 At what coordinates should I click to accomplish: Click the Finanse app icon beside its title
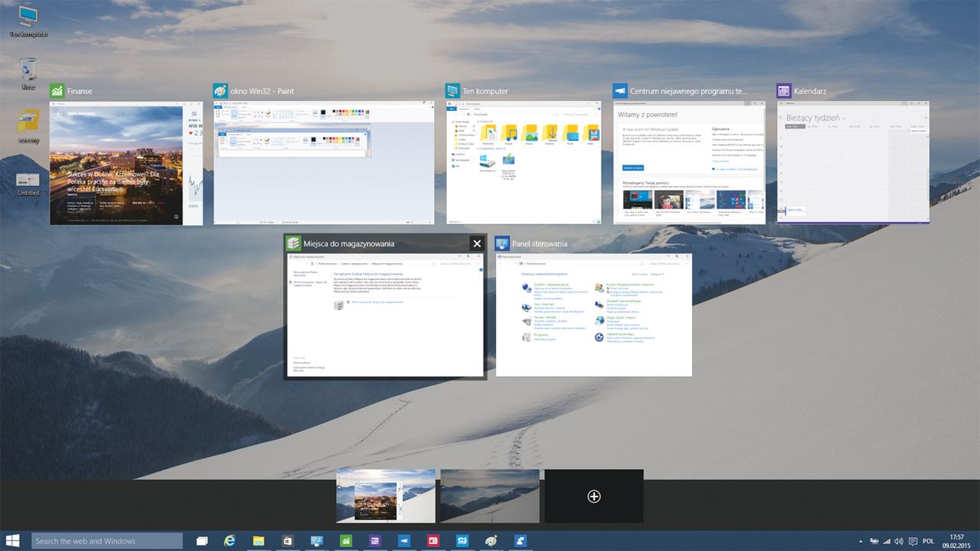pos(57,90)
